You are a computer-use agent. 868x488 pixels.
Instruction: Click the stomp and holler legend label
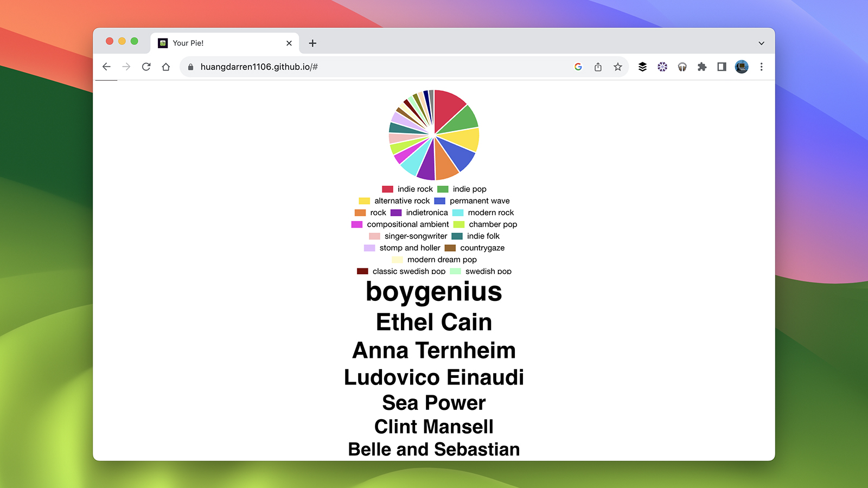coord(410,248)
